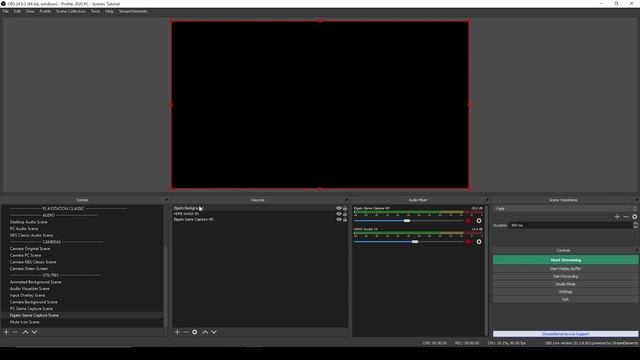Move the selected source up
The image size is (640, 360).
(x=205, y=332)
